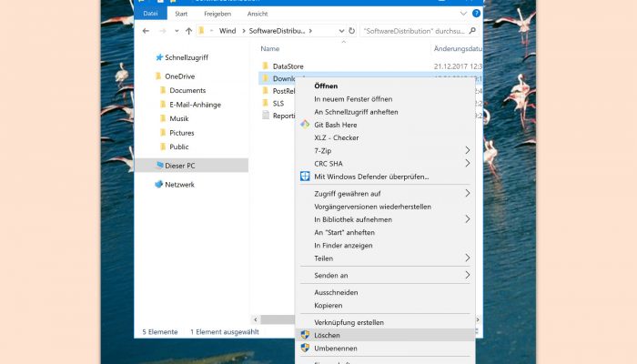The image size is (637, 364).
Task: Choose In neuem Fenster öffnen
Action: coord(353,99)
